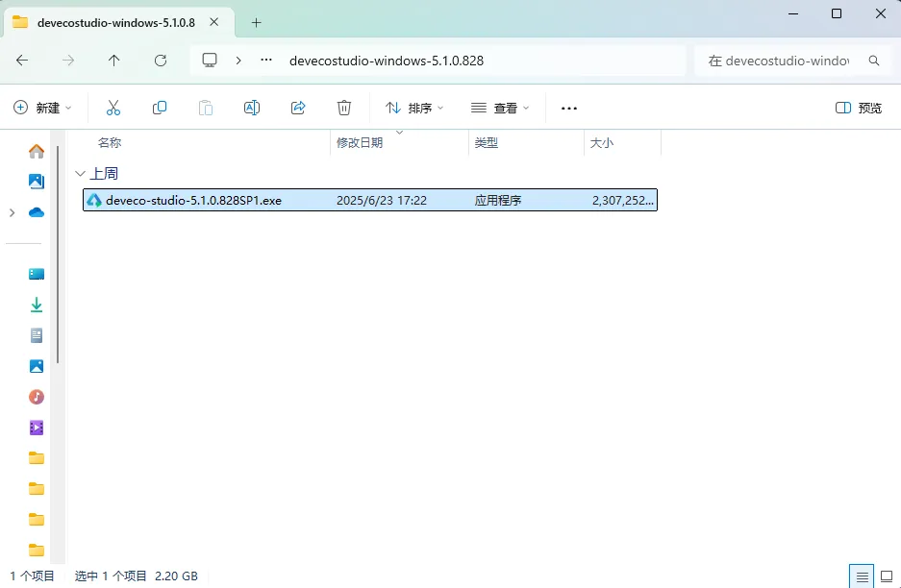
Task: Open Pictures in the navigation pane
Action: tap(37, 366)
